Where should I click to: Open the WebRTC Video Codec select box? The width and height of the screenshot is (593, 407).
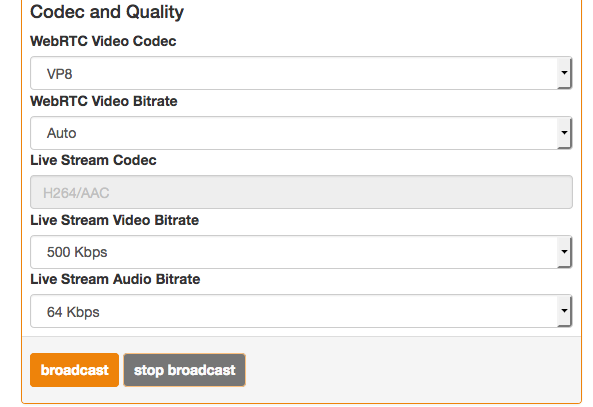point(301,73)
